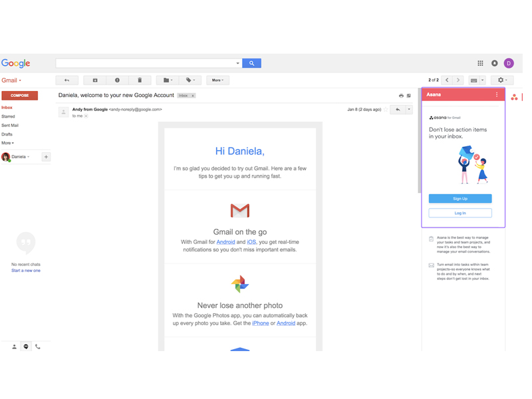Image resolution: width=532 pixels, height=399 pixels.
Task: Click the sender's avatar placeholder
Action: point(63,112)
